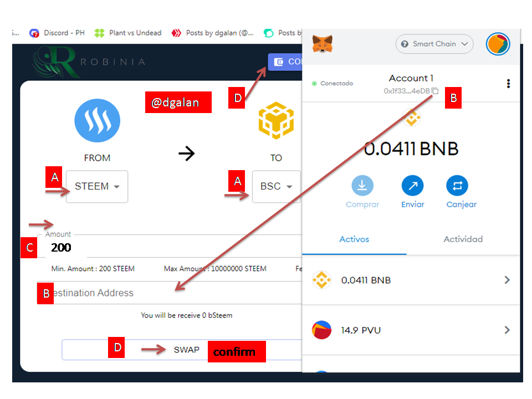The width and height of the screenshot is (532, 399).
Task: Open account options three-dot menu
Action: point(508,84)
